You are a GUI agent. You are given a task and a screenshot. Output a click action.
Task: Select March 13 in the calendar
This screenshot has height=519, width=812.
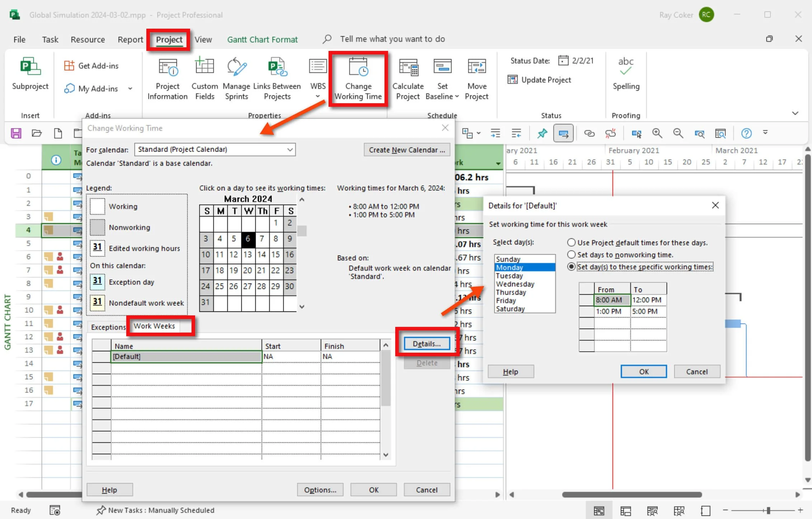(x=247, y=254)
